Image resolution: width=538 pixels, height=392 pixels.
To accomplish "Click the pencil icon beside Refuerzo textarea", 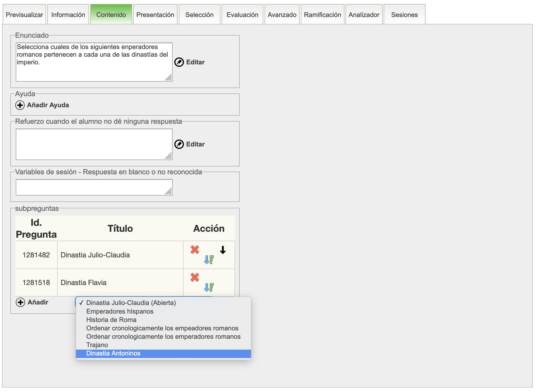I will [179, 144].
